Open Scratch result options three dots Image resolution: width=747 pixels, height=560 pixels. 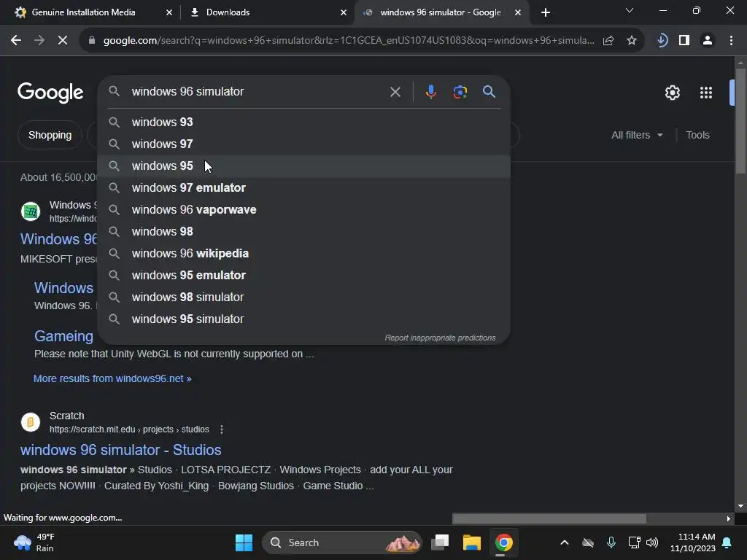(222, 429)
